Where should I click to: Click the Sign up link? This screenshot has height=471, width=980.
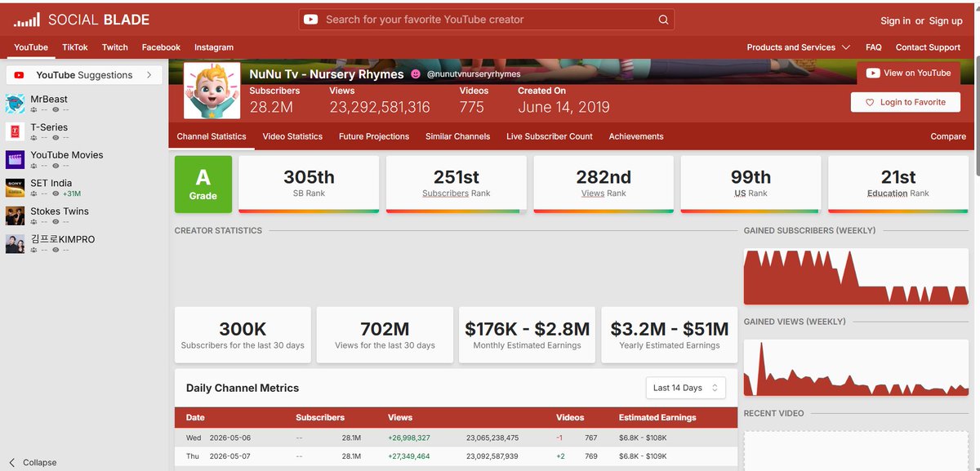[x=946, y=20]
